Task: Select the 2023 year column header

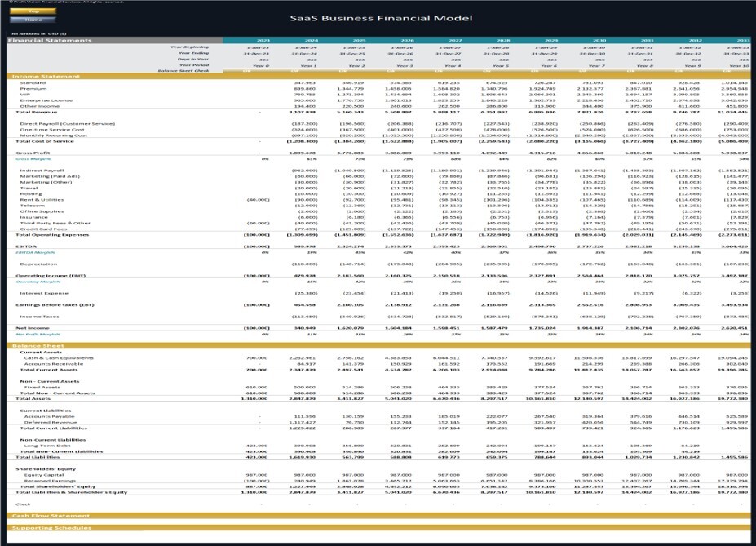Action: (263, 41)
